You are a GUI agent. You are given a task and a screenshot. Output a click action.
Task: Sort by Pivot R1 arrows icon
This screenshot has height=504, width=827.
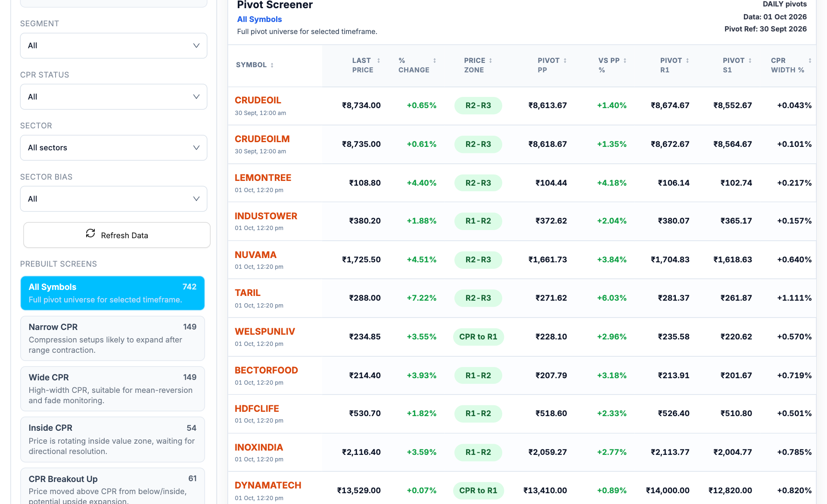687,61
